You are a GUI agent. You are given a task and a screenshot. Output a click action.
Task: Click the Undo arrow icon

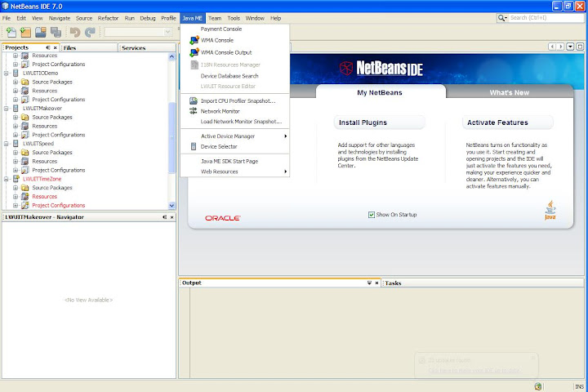pos(75,33)
